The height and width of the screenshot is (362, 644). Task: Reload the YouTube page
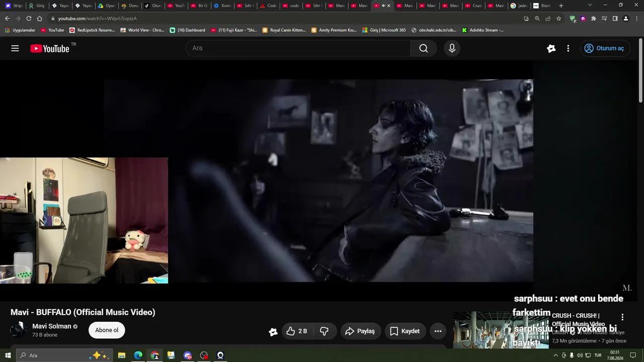29,19
